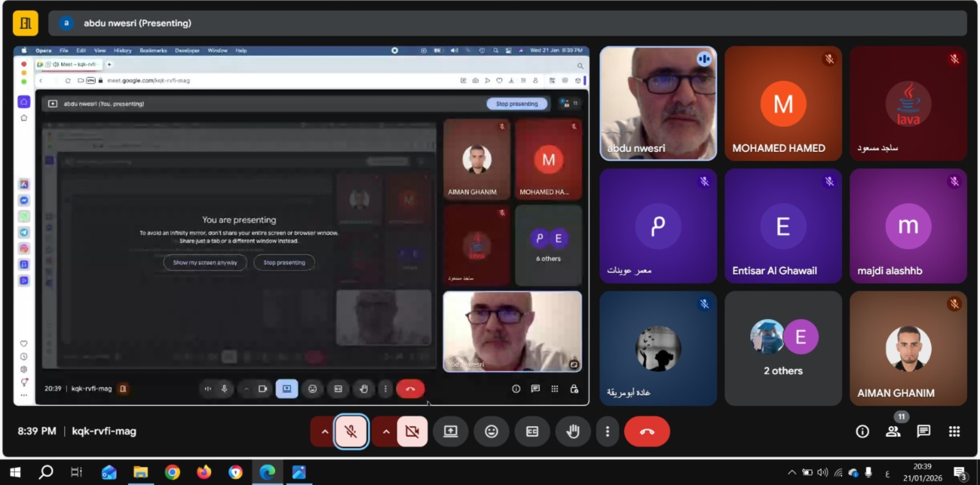Raise hand in the meeting
The image size is (980, 485).
[573, 432]
